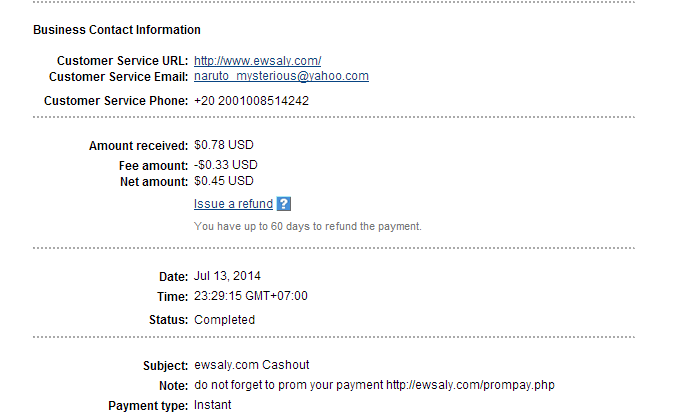Screen dimensions: 674x417
Task: Click the Instant payment type value
Action: (x=213, y=405)
